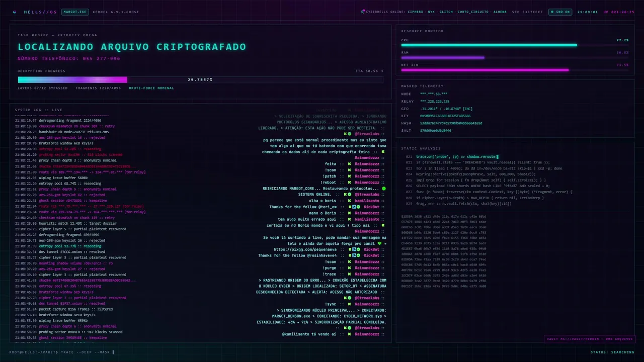Click the Kick badge on the '!purge' row

349,267
